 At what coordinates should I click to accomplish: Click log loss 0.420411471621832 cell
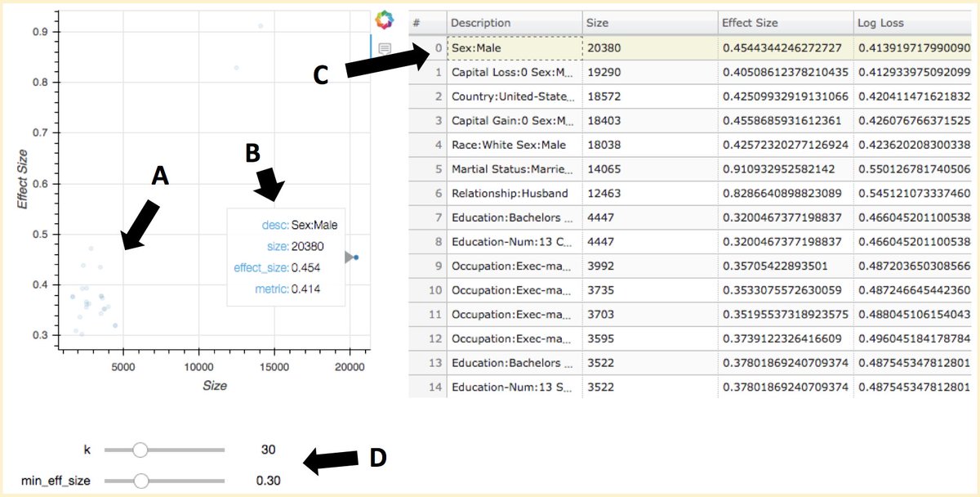pos(911,96)
